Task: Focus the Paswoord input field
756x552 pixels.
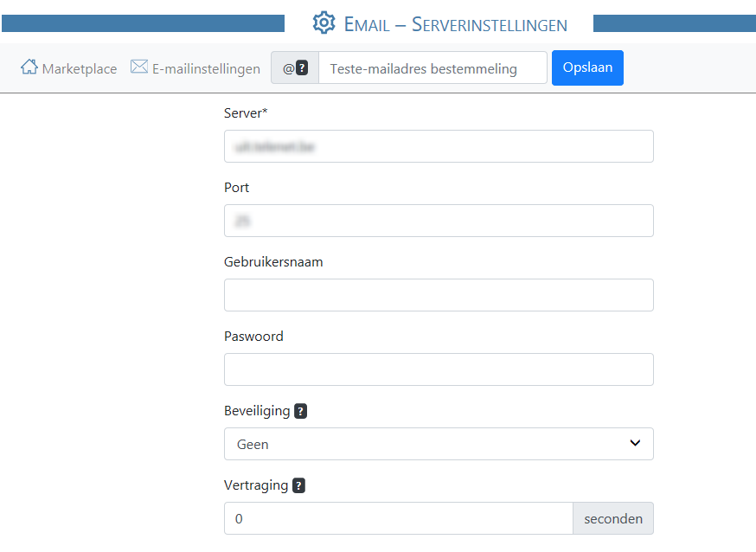Action: click(439, 369)
